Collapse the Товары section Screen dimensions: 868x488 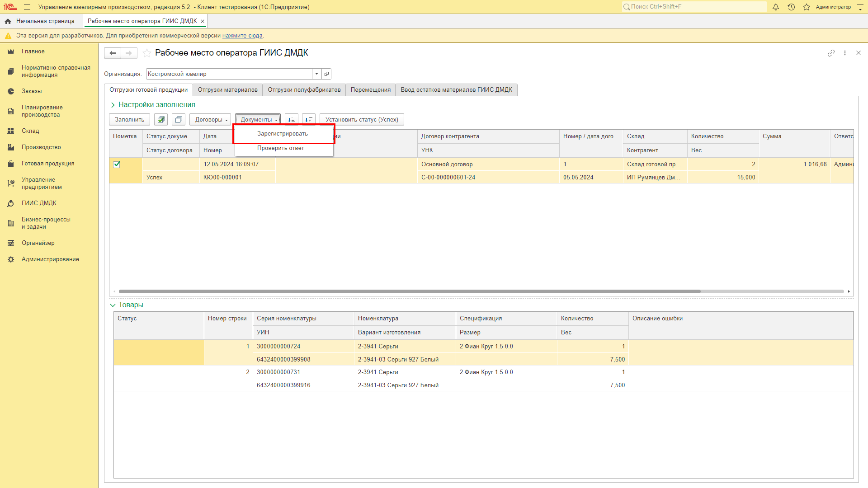coord(127,305)
